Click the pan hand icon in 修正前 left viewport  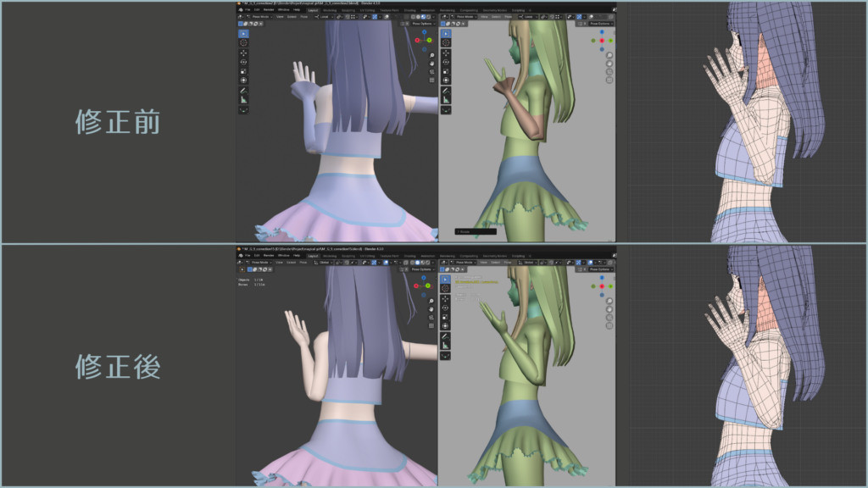click(x=431, y=63)
